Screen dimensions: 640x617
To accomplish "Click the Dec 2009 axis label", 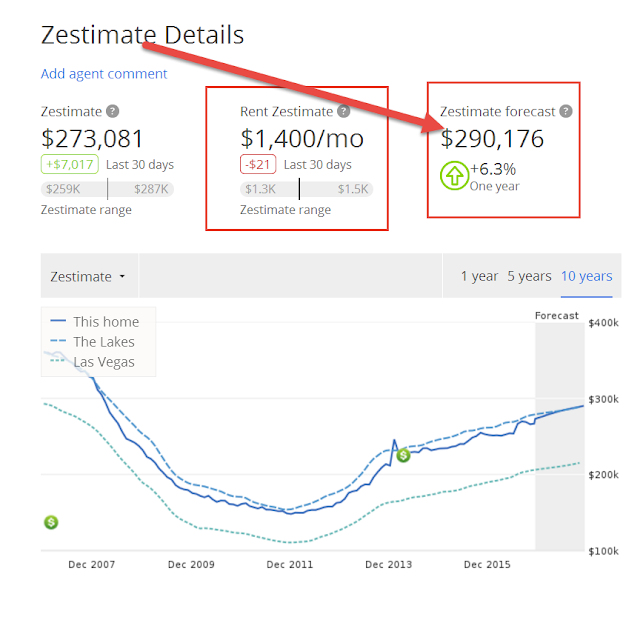I will (x=191, y=564).
